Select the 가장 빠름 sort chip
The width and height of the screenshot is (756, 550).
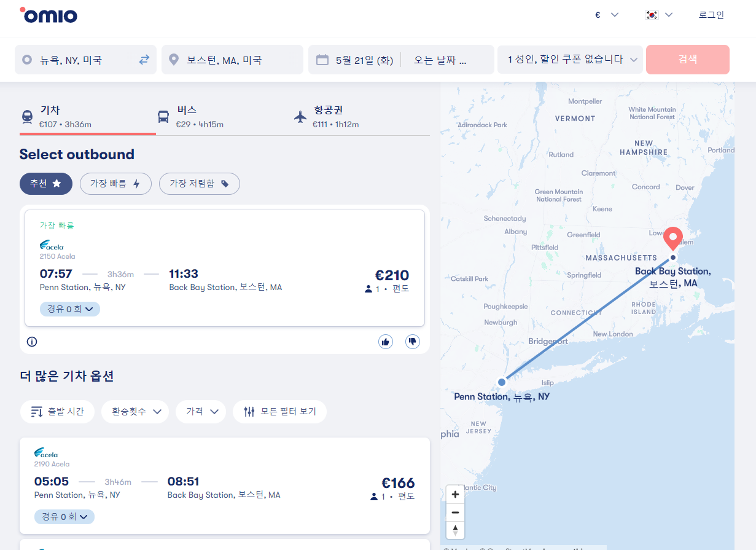pos(115,184)
